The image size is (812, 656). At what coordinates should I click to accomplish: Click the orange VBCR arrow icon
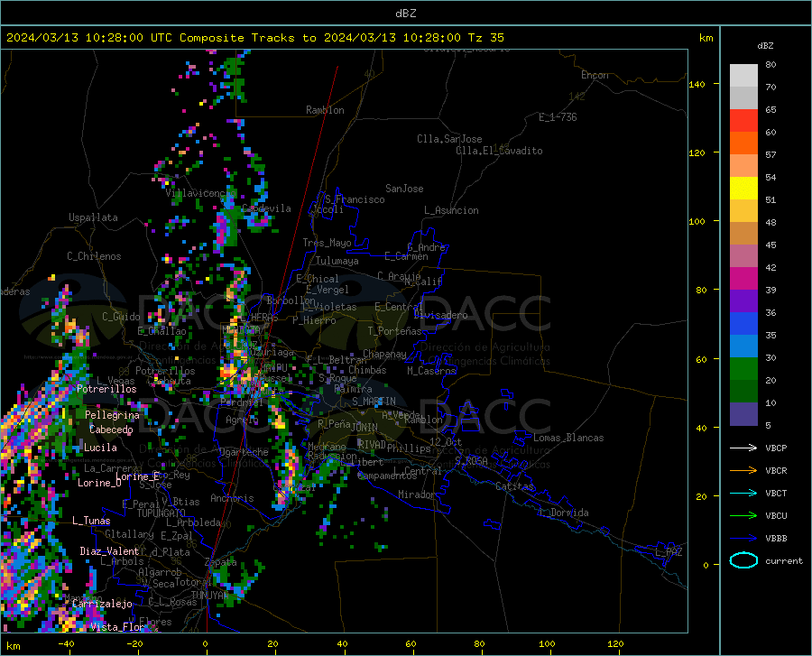tap(743, 471)
